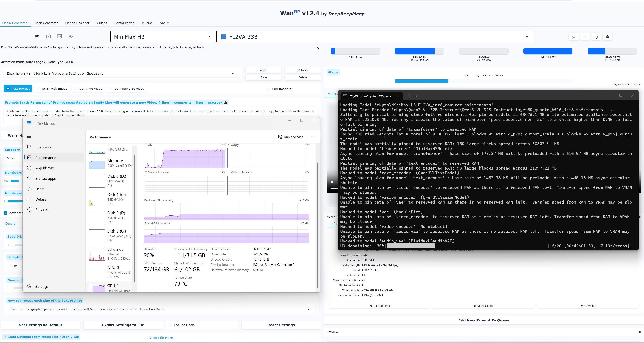Click the plus icon beside model selector
The image size is (644, 343).
585,37
